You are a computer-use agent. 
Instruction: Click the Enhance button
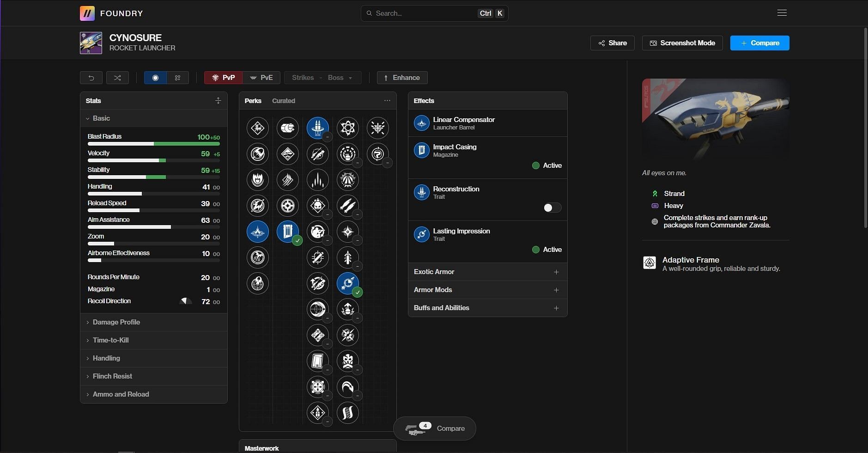pos(402,78)
